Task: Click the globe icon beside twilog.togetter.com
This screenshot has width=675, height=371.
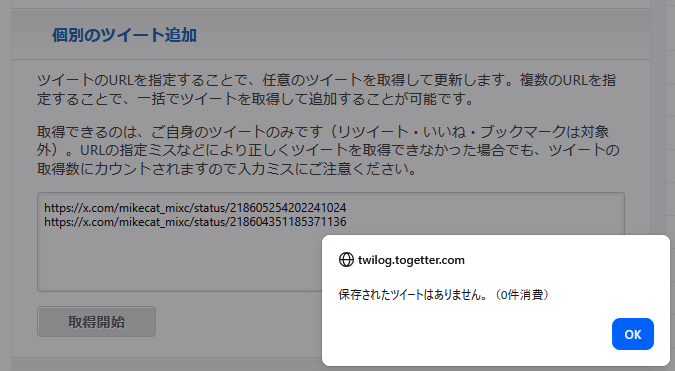Action: tap(346, 260)
